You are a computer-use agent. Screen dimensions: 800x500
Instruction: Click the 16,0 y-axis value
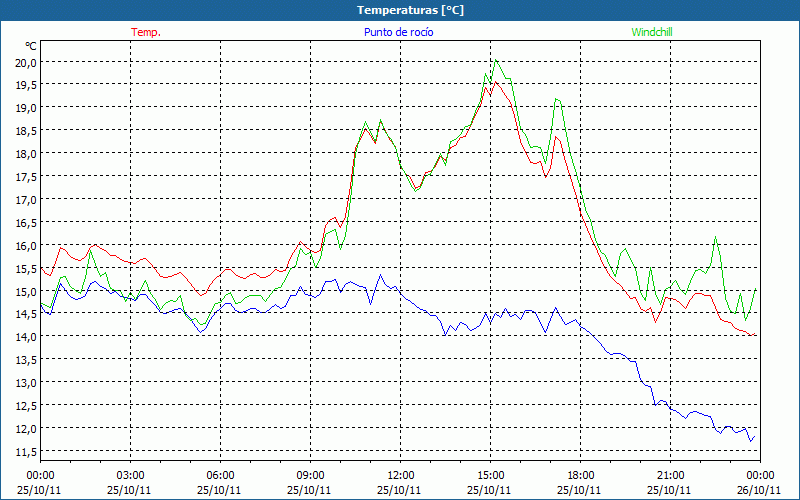pos(27,245)
